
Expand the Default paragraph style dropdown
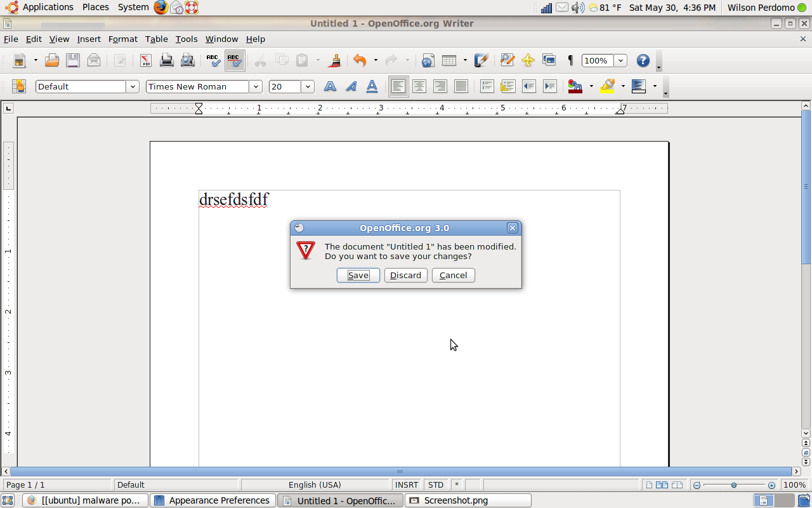[133, 86]
